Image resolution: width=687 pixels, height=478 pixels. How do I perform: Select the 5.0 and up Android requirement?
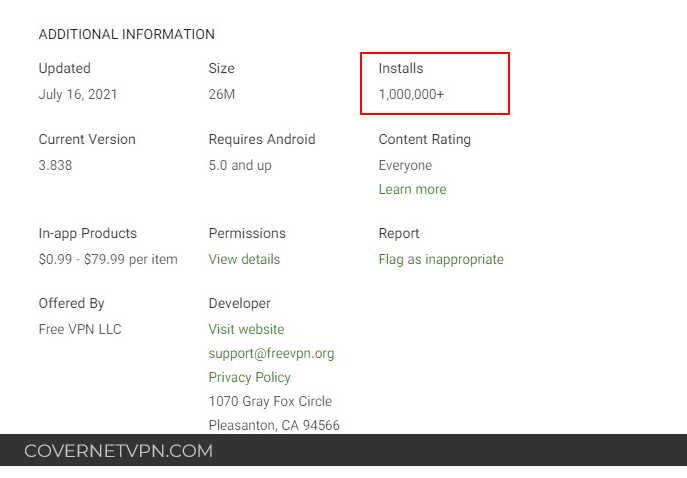coord(240,165)
